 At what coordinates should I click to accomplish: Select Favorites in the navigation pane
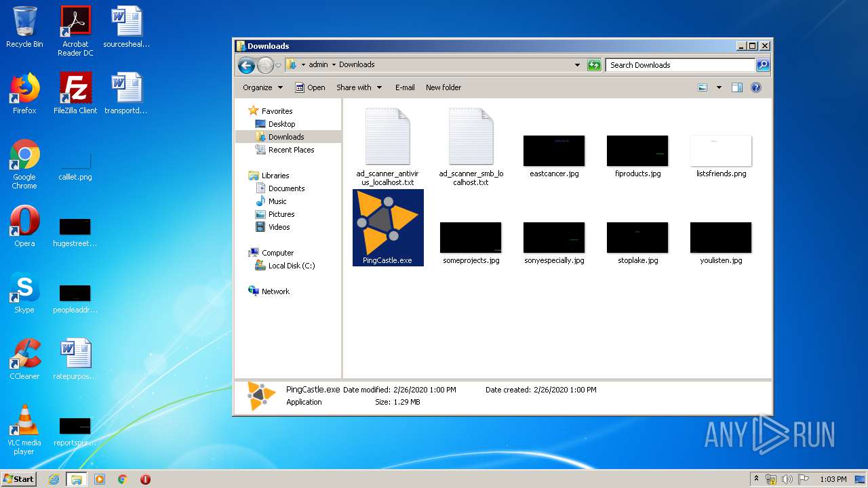tap(277, 111)
